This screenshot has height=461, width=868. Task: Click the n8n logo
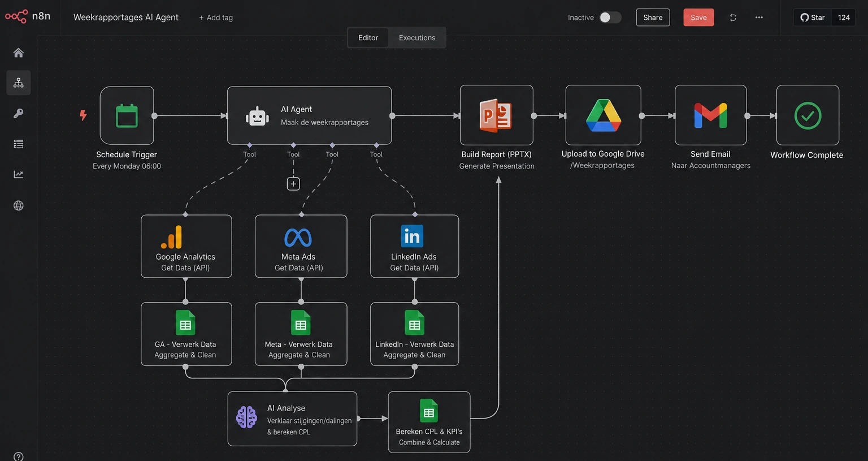coord(28,16)
